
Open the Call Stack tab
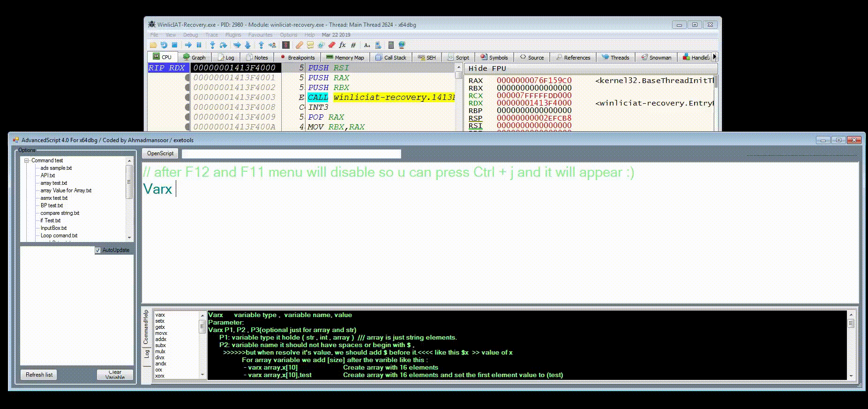(x=391, y=57)
